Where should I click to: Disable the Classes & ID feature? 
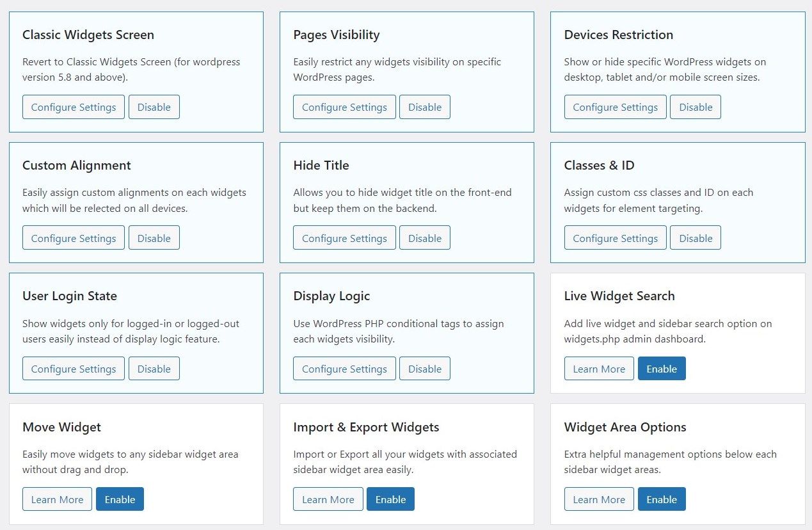coord(695,237)
